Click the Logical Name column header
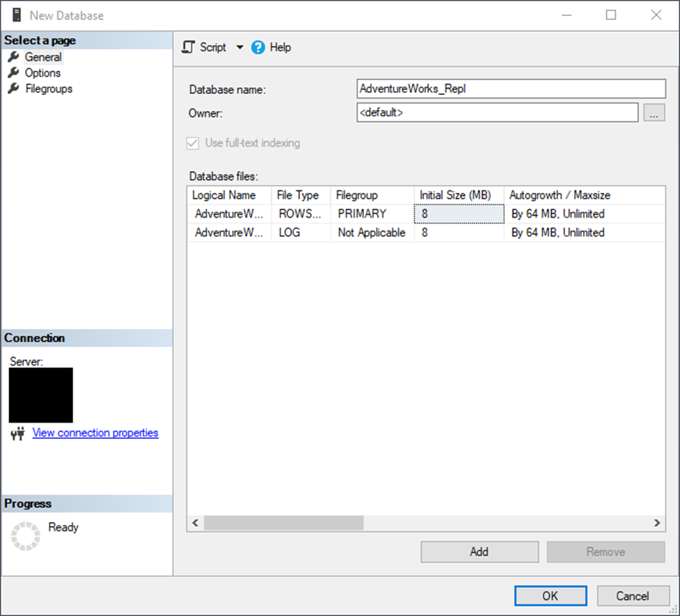The height and width of the screenshot is (616, 680). tap(229, 195)
